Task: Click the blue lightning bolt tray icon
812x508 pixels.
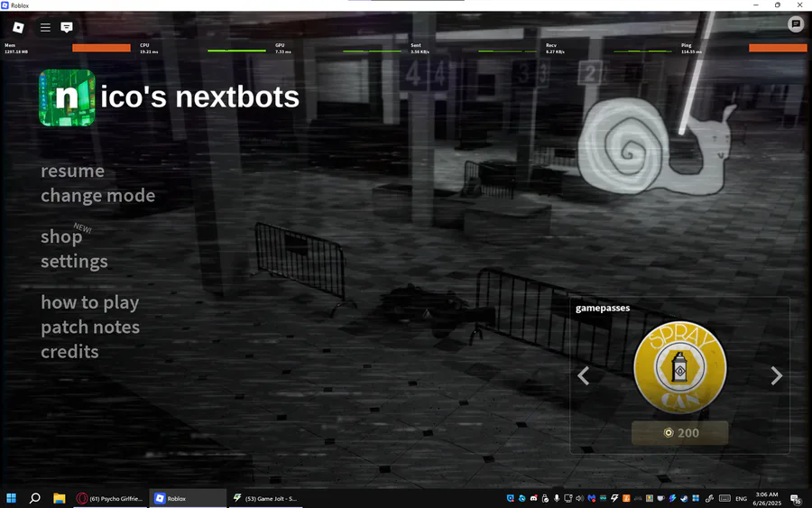Action: point(672,498)
